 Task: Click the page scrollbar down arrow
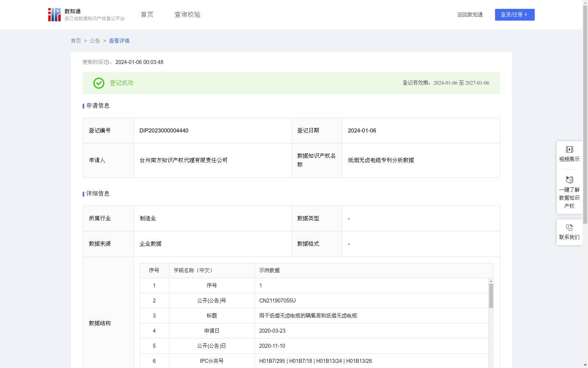[585, 365]
